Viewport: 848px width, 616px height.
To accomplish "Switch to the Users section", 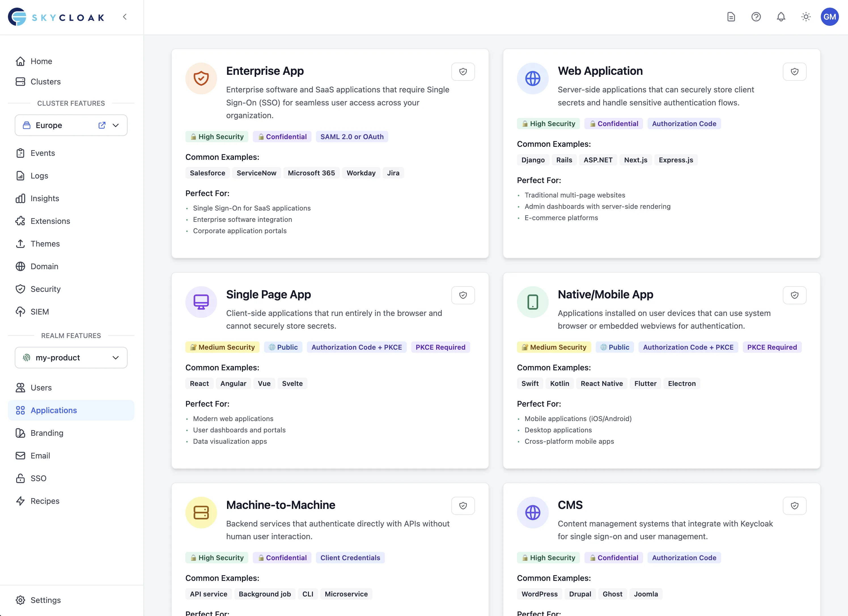I will (41, 388).
